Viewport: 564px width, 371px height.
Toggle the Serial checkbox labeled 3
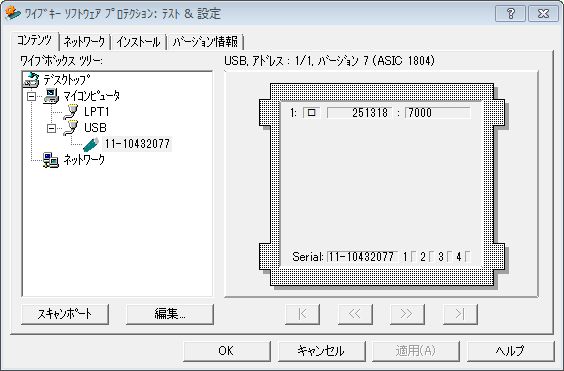coord(450,257)
